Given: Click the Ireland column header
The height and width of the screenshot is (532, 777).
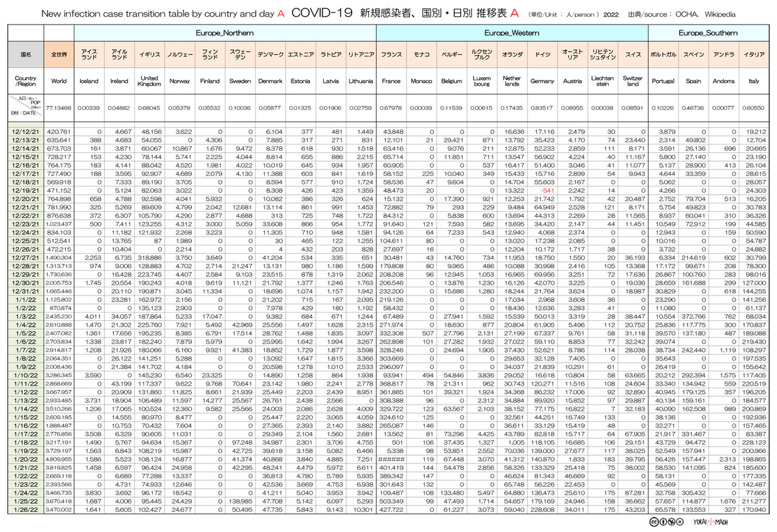Looking at the screenshot, I should click(118, 82).
